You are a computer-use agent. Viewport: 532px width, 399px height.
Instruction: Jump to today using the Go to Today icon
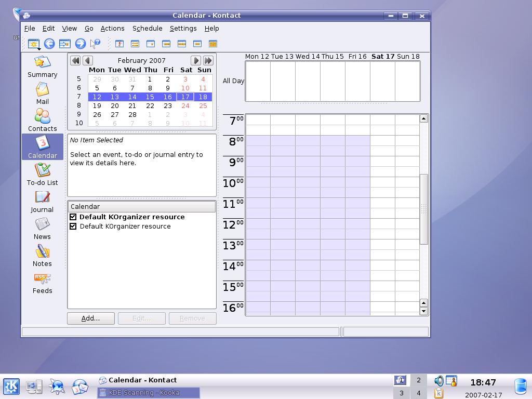coord(65,44)
